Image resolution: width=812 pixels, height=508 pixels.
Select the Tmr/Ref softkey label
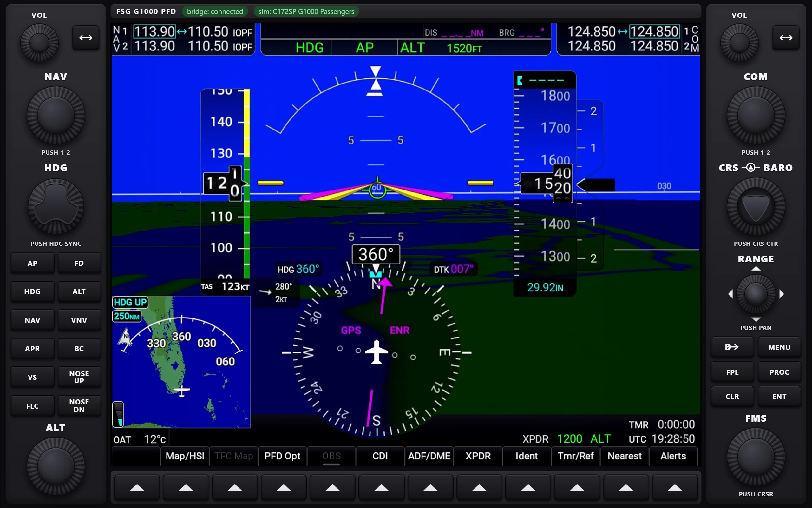pos(576,456)
